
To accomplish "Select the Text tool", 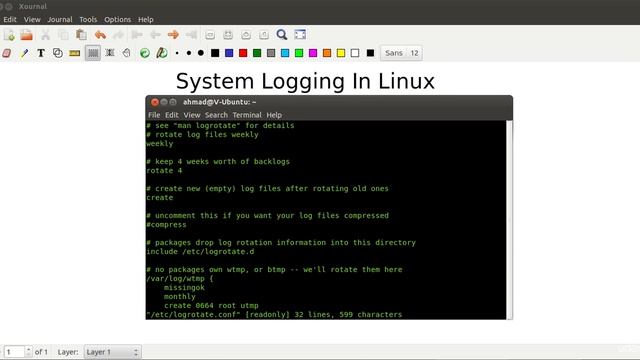I will pyautogui.click(x=41, y=53).
